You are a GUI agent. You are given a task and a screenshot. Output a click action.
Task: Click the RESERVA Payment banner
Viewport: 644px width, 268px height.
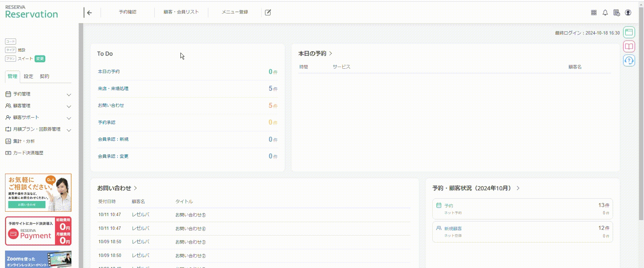[38, 231]
